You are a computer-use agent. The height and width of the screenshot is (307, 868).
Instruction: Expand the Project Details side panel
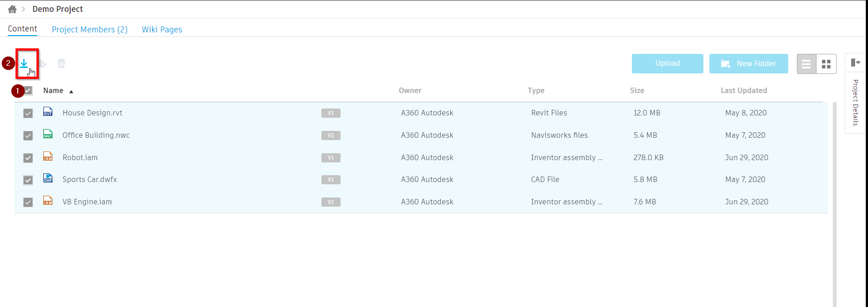855,62
